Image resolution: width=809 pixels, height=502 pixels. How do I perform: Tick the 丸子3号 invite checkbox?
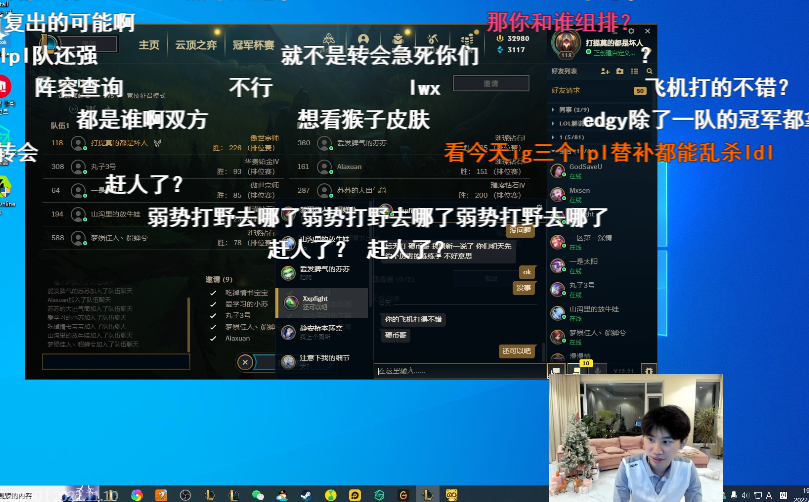pos(213,315)
